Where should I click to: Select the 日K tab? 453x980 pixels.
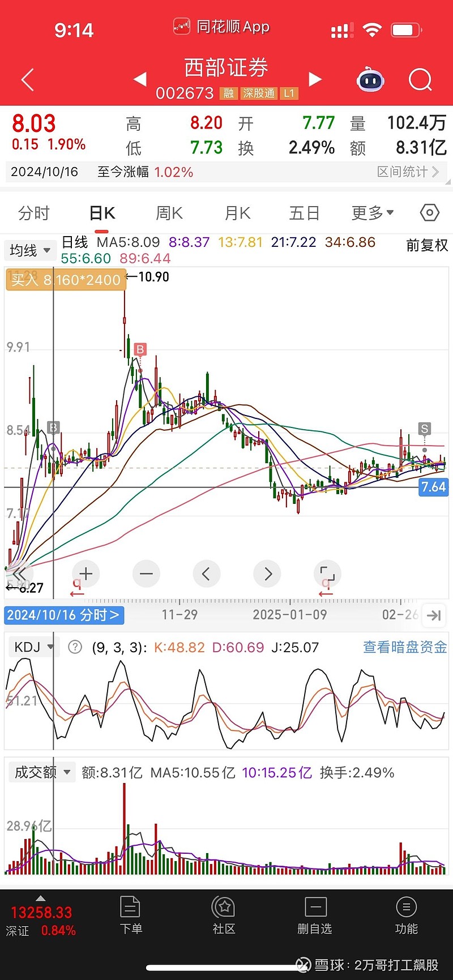click(102, 213)
